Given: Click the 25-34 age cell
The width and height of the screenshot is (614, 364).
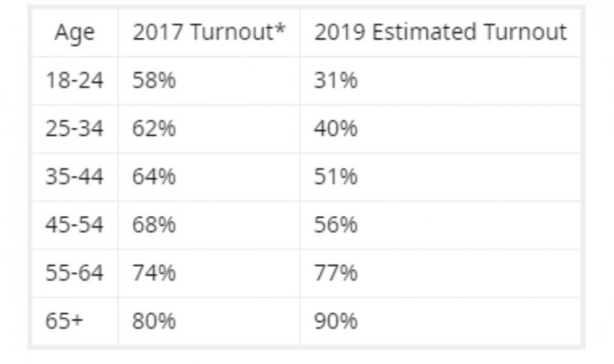Looking at the screenshot, I should click(74, 129).
